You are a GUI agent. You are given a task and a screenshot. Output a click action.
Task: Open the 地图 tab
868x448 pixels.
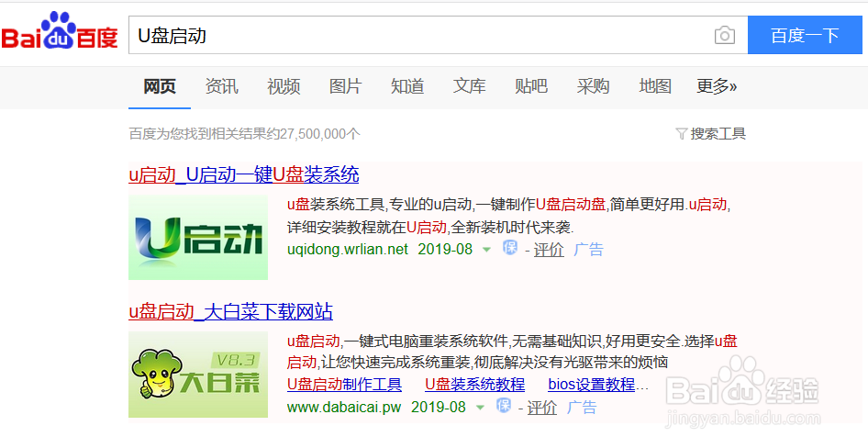click(655, 86)
